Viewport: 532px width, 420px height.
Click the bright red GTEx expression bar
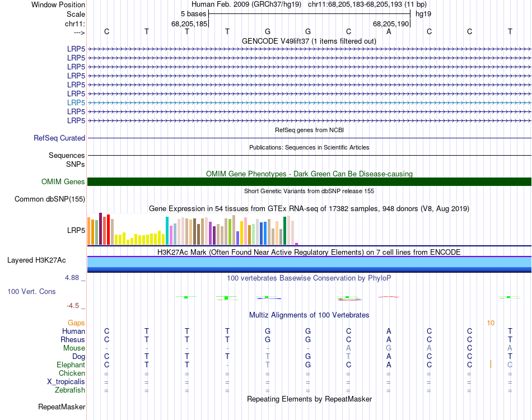pos(108,230)
